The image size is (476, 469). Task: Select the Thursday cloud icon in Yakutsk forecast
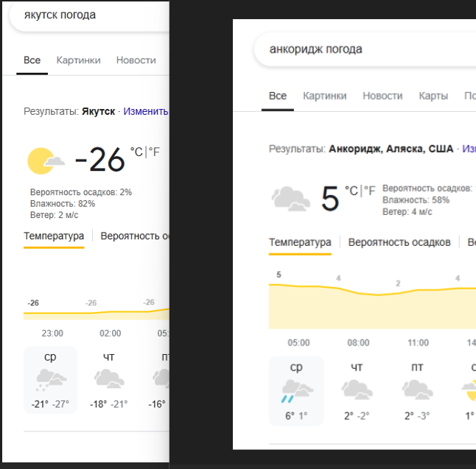click(x=109, y=378)
